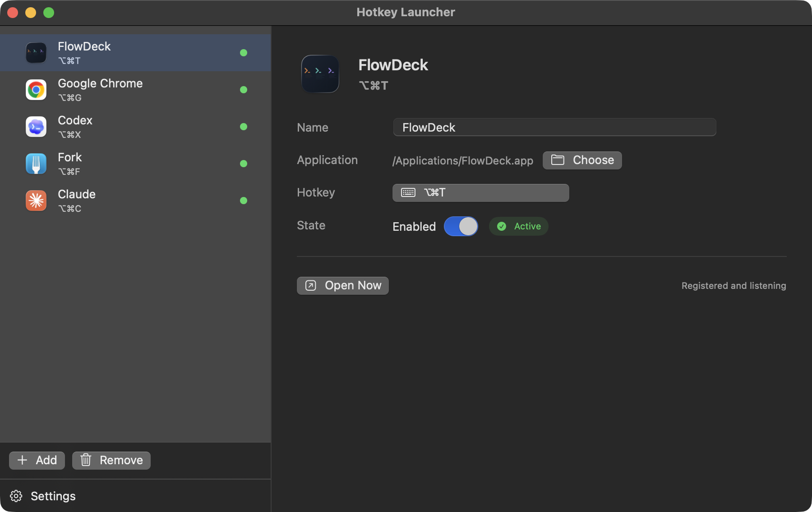Click the Active status label

tap(527, 226)
